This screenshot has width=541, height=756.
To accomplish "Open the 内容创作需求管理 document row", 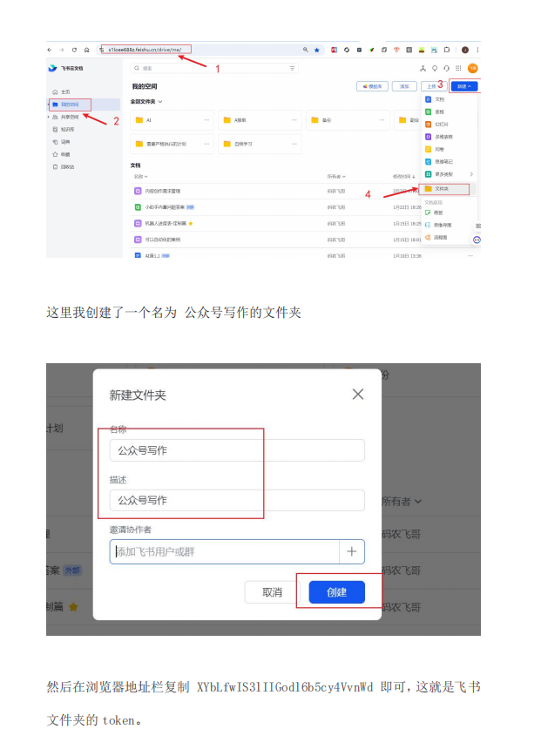I will [x=274, y=192].
